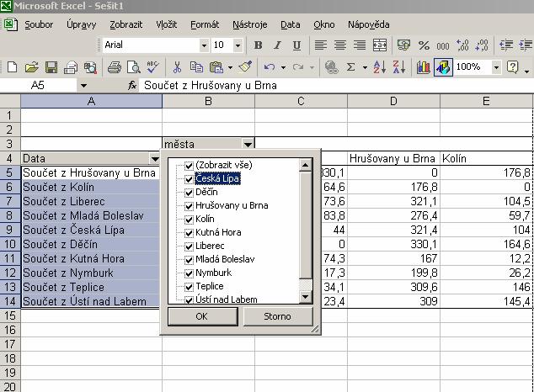Open the Soubor menu
The height and width of the screenshot is (392, 534).
tap(39, 24)
